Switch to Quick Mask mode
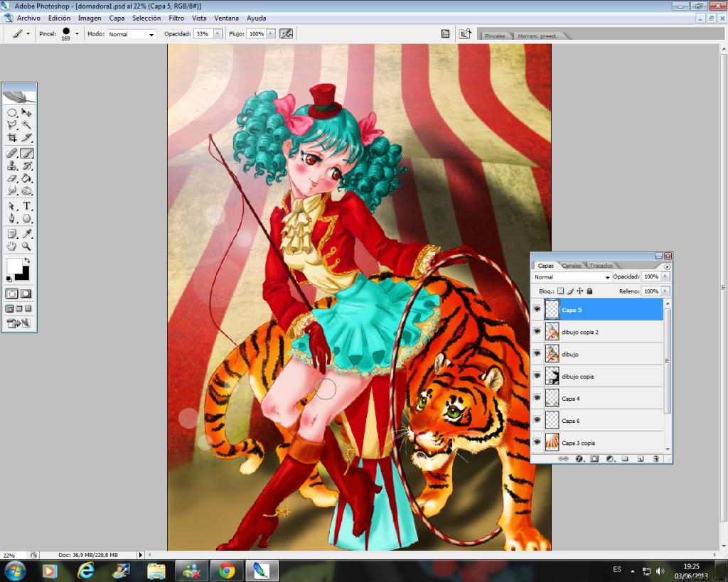The width and height of the screenshot is (728, 582). point(26,293)
